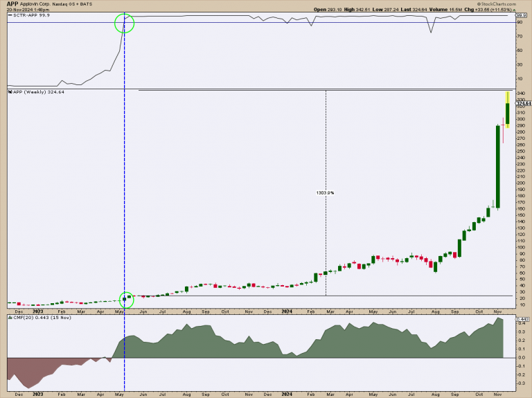Click the Last 324.64 header value
The height and width of the screenshot is (398, 532).
tap(414, 10)
